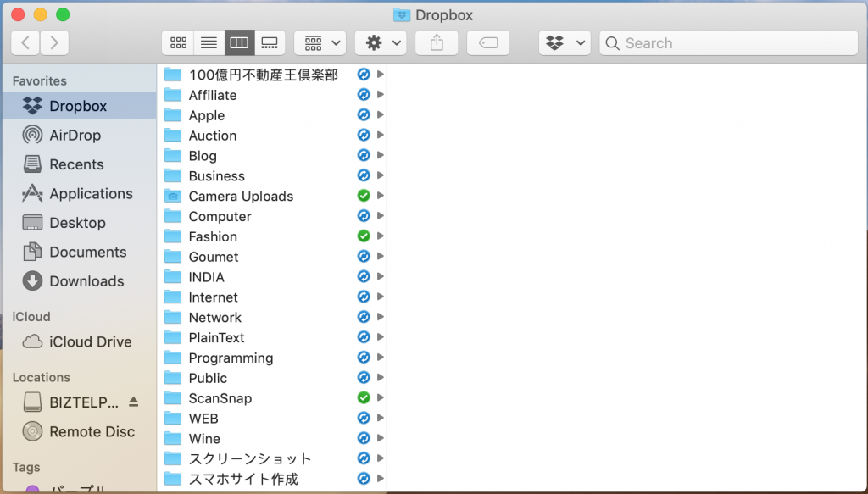Click the Public folder icon
The image size is (868, 494).
coord(173,378)
